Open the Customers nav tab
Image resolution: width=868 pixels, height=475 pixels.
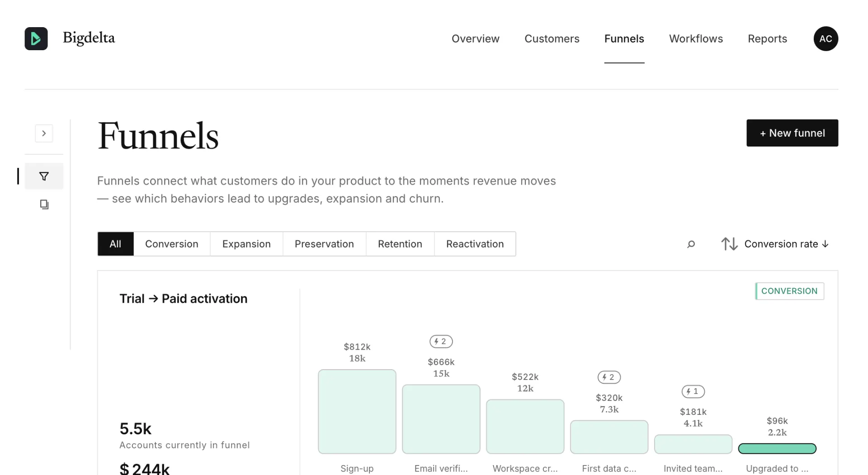click(552, 39)
